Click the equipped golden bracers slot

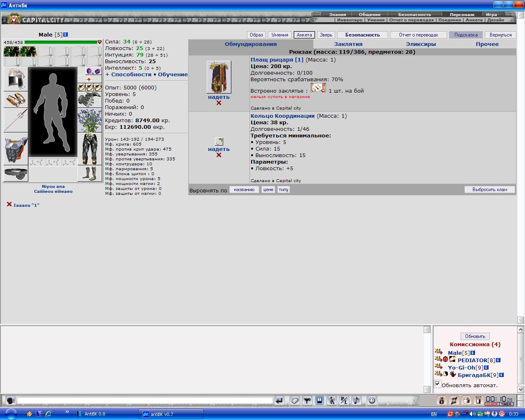pos(16,99)
